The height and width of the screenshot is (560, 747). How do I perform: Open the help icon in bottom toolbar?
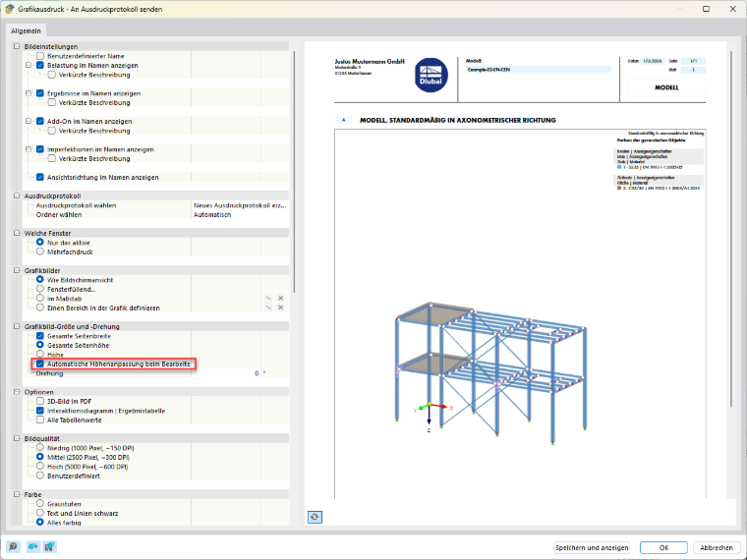pos(13,546)
